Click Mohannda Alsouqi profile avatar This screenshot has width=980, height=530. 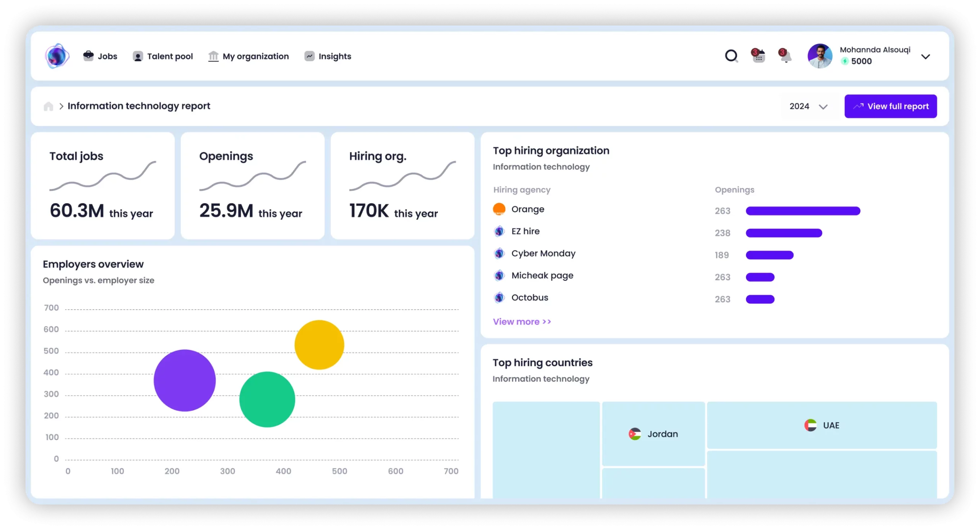coord(820,56)
